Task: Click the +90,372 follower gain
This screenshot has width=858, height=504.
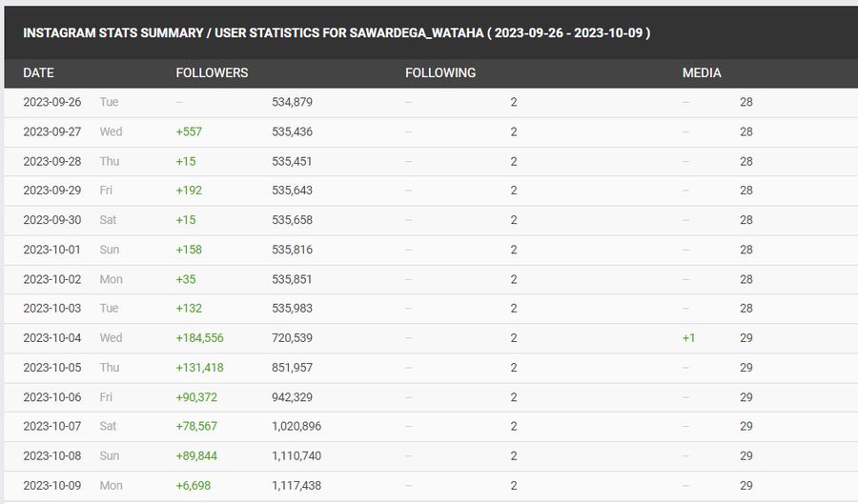Action: pos(196,397)
